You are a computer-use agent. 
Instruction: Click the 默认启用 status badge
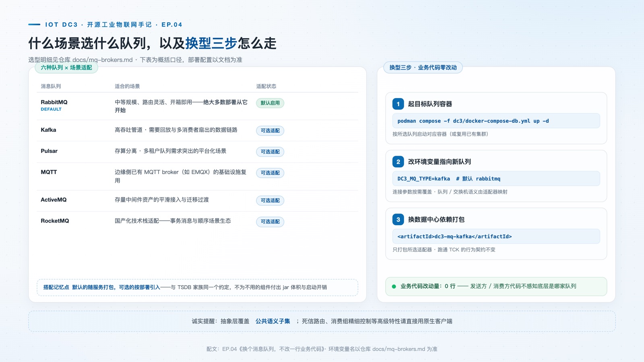click(270, 103)
